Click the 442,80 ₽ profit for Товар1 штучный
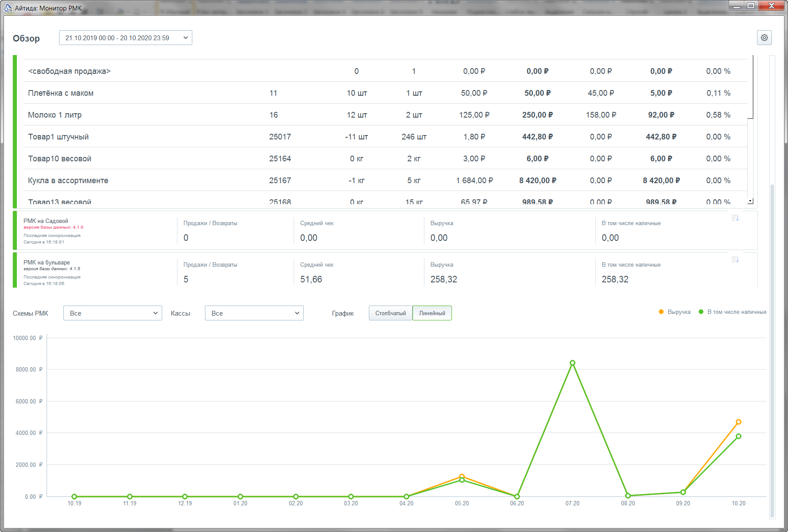This screenshot has width=788, height=532. pos(661,137)
